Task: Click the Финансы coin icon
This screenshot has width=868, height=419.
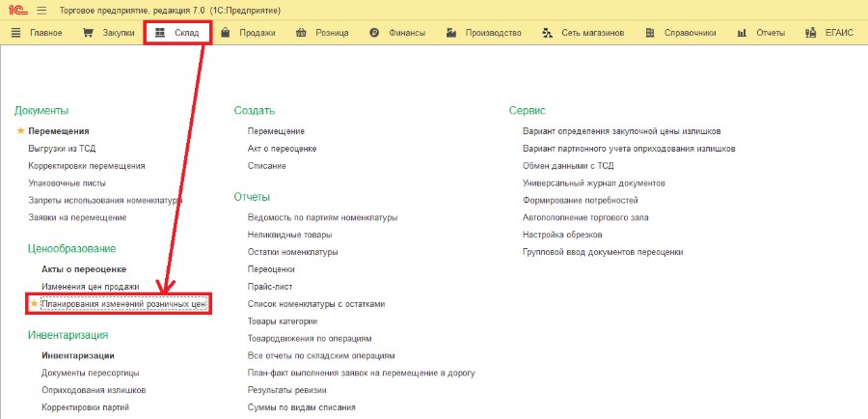Action: point(374,33)
